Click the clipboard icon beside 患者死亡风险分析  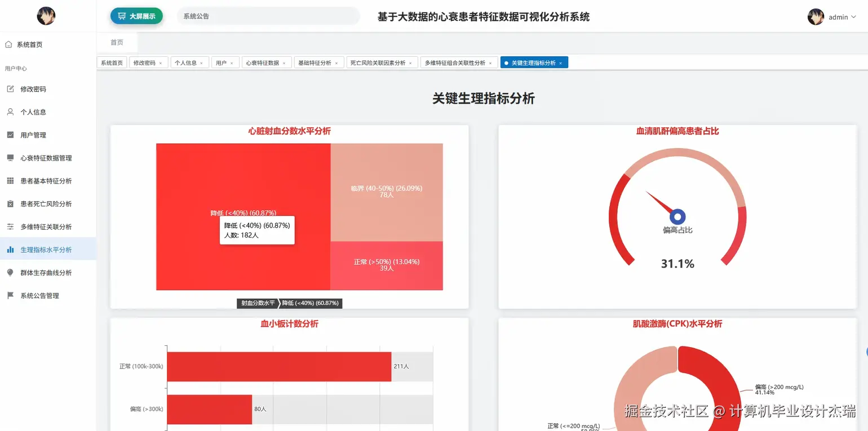(10, 204)
